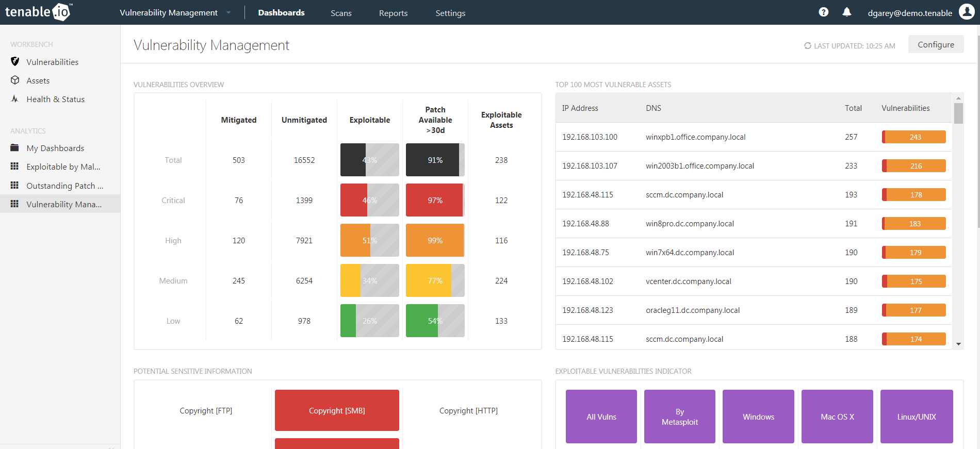The height and width of the screenshot is (449, 980).
Task: Open the Settings tab
Action: pos(450,13)
